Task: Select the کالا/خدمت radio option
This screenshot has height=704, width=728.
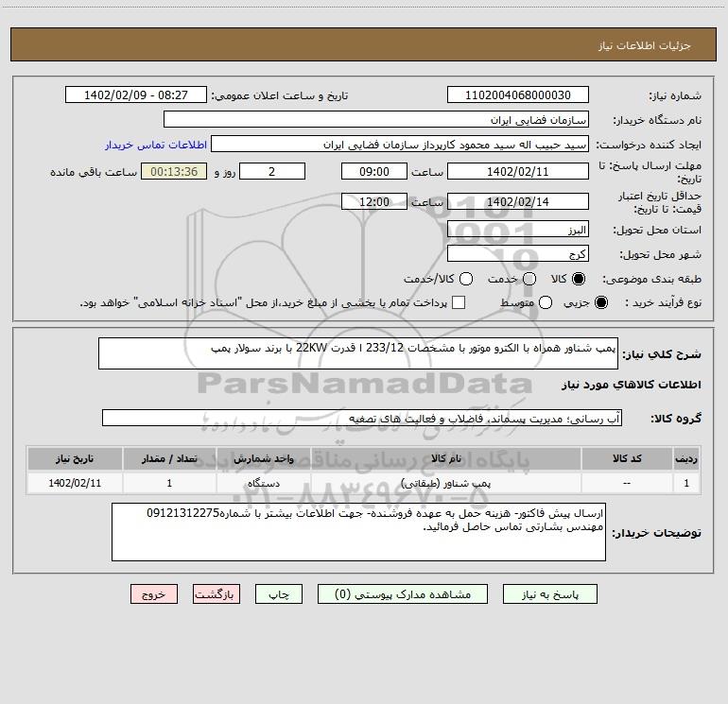Action: coord(466,279)
